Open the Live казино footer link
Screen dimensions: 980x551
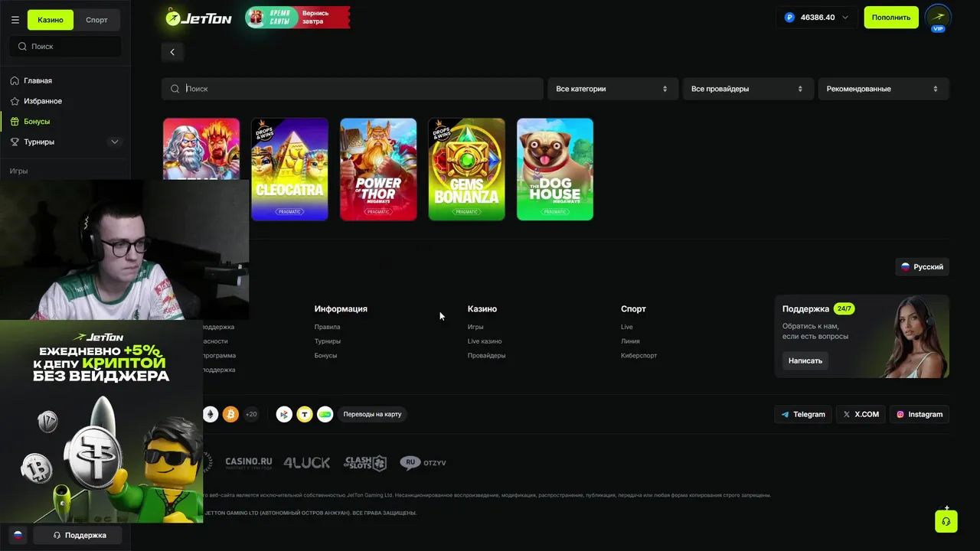[485, 341]
